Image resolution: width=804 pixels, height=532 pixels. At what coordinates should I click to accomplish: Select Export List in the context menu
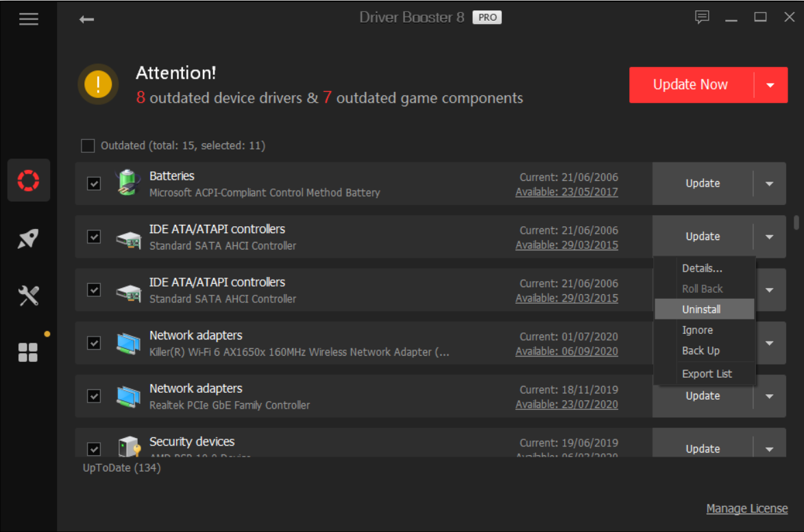(707, 374)
